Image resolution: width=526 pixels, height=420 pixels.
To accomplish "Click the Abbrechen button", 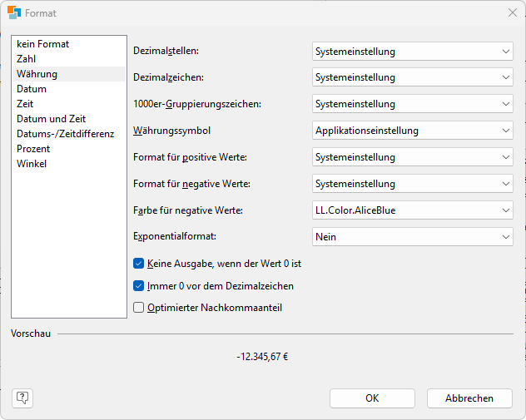I will (469, 398).
